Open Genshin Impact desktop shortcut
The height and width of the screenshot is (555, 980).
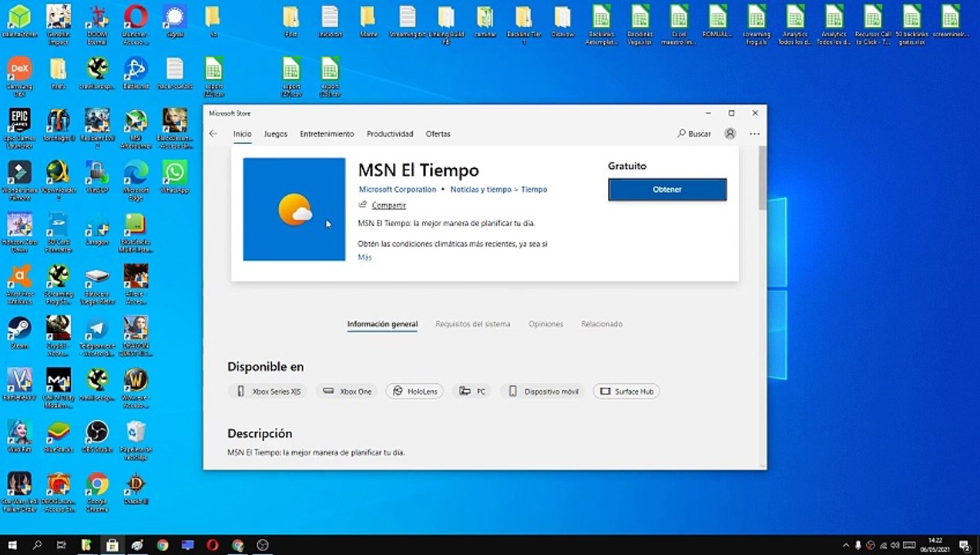coord(59,25)
